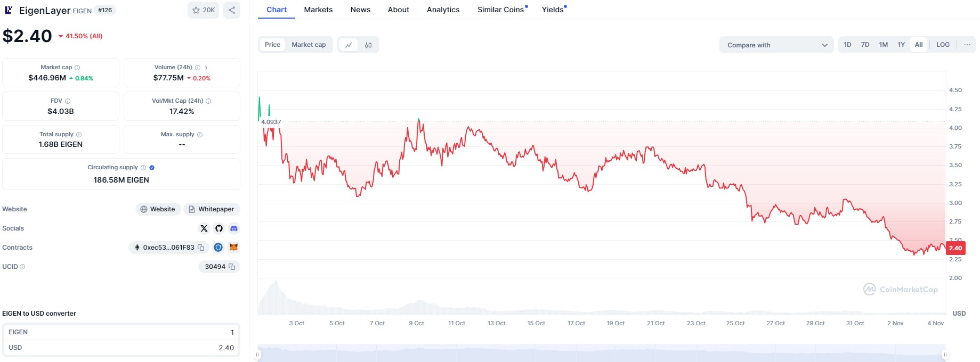The image size is (980, 362).
Task: Switch to line chart view icon
Action: 349,45
